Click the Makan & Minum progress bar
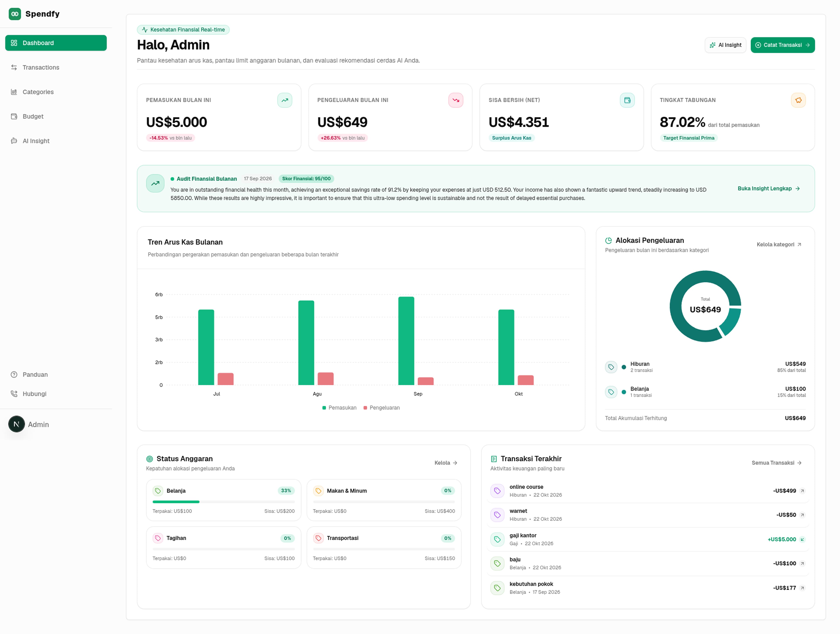Viewport: 840px width, 634px height. click(x=383, y=502)
